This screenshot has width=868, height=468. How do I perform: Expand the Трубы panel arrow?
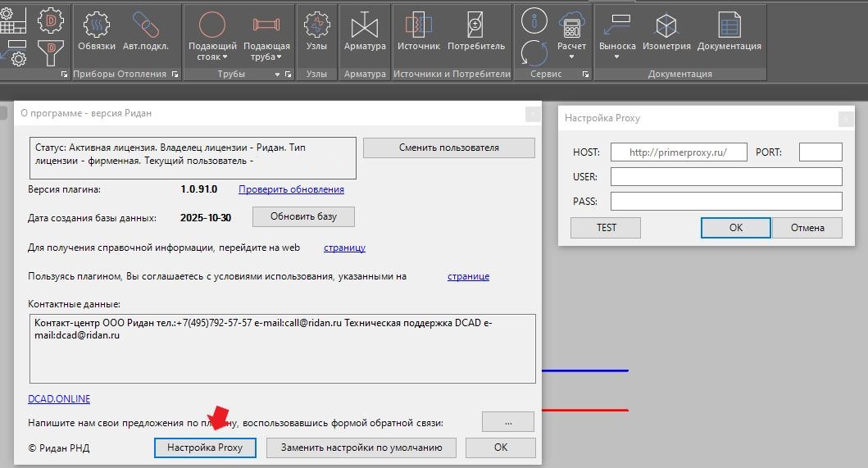[x=277, y=75]
